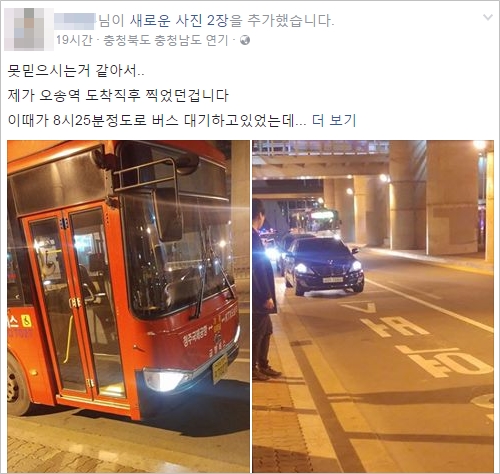Screen dimensions: 500x474
Task: Open the '새로운 사진 2장' link
Action: 179,21
